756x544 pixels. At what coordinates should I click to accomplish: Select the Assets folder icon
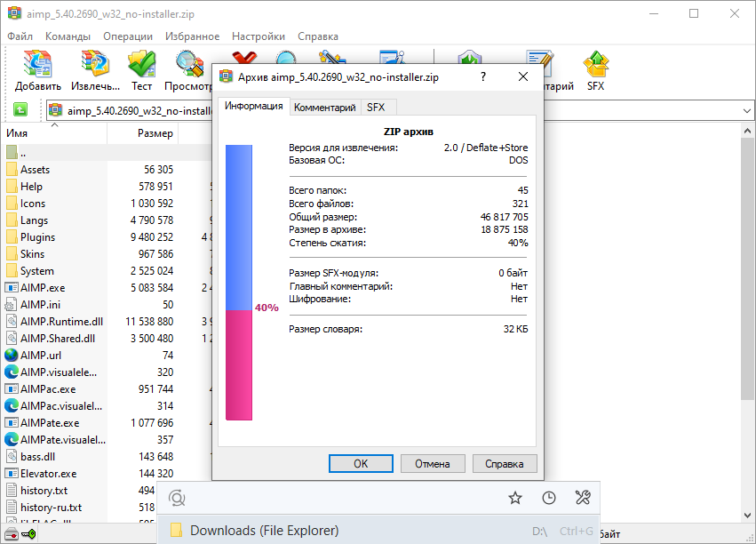click(12, 169)
